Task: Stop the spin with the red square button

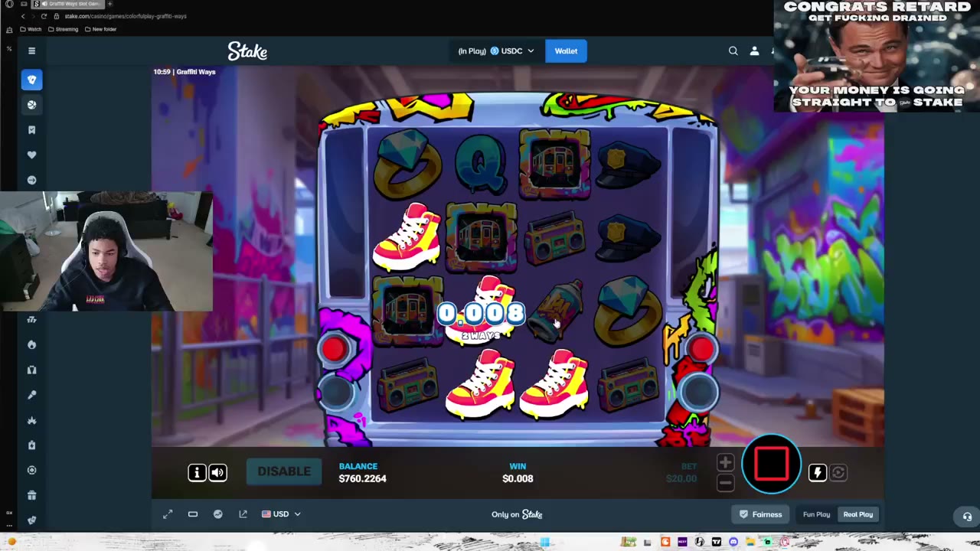Action: point(771,464)
